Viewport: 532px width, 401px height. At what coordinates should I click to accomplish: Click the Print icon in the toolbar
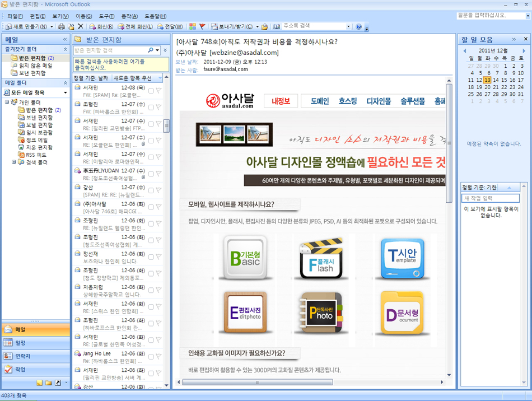(62, 26)
